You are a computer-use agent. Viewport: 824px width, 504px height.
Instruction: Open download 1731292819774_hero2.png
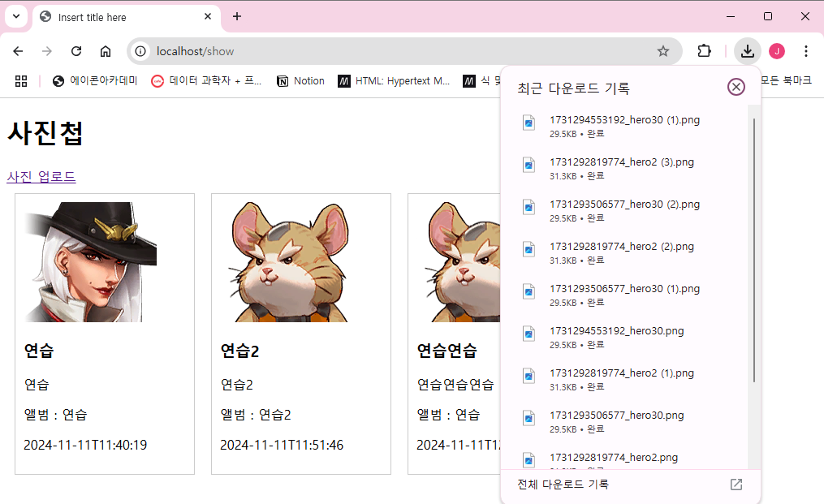coord(624,459)
